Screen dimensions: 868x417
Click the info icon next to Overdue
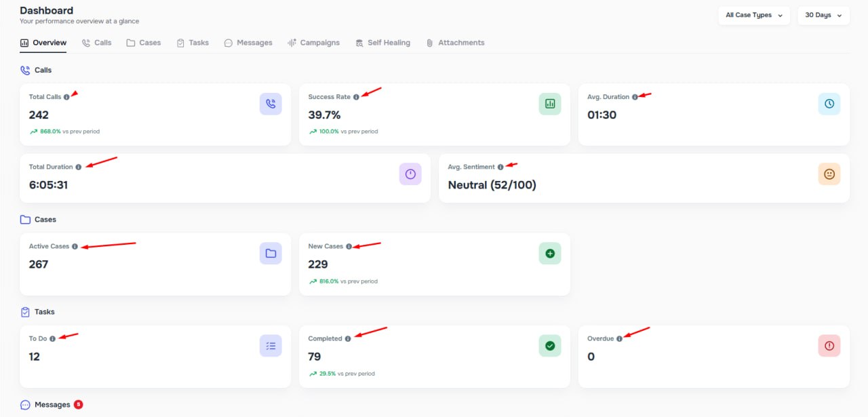pyautogui.click(x=619, y=338)
